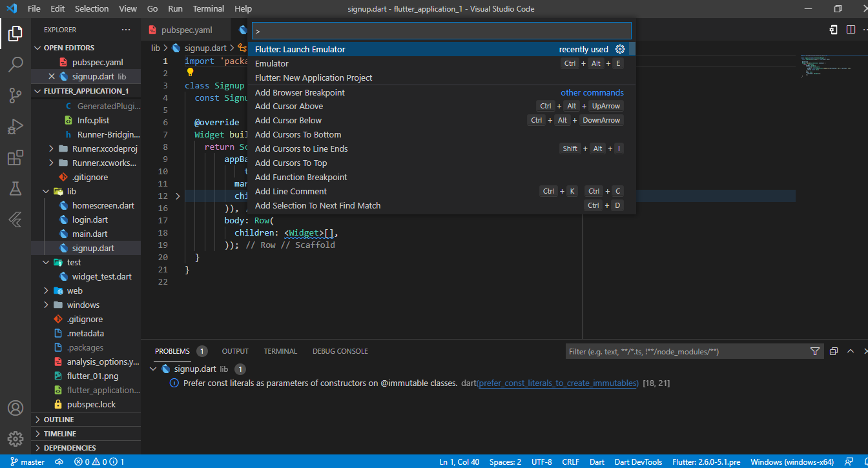Image resolution: width=868 pixels, height=468 pixels.
Task: Close signup.dart in Open Editors
Action: click(52, 76)
